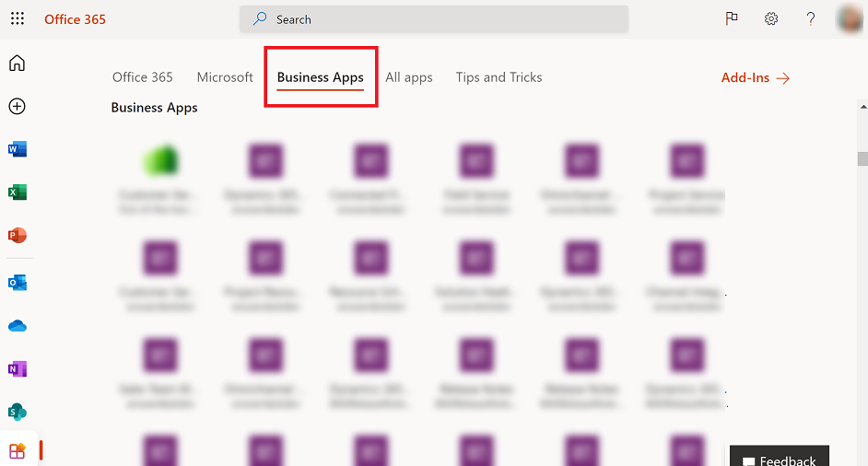This screenshot has height=466, width=868.
Task: Follow the Add-Ins arrow link
Action: (x=755, y=78)
